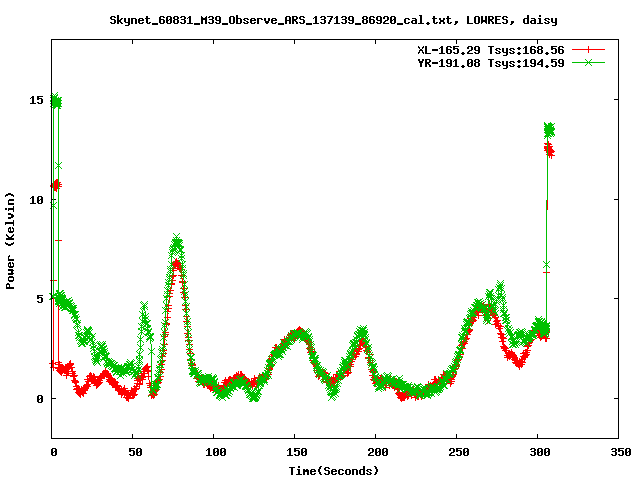Image resolution: width=640 pixels, height=480 pixels.
Task: Click the y-axis tick label 5
Action: coord(40,299)
